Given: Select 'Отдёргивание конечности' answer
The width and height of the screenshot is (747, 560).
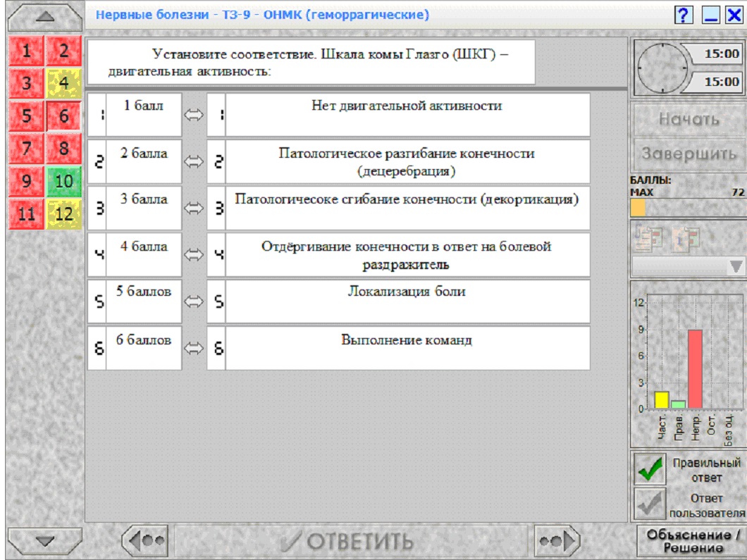Looking at the screenshot, I should tap(398, 255).
